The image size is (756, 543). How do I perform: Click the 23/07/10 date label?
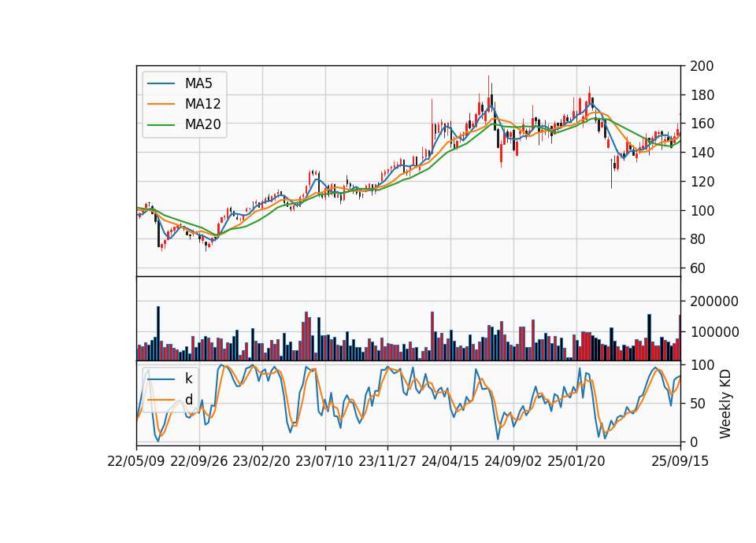click(x=324, y=461)
